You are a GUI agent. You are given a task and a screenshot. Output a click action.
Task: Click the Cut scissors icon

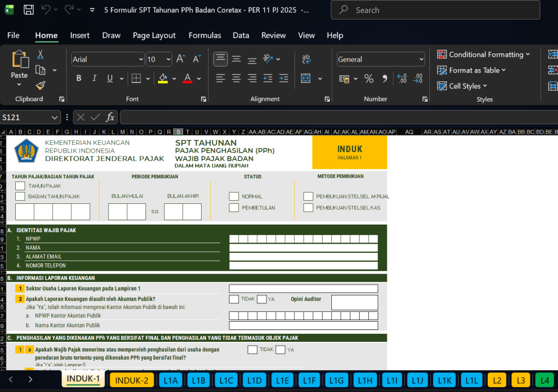(40, 55)
